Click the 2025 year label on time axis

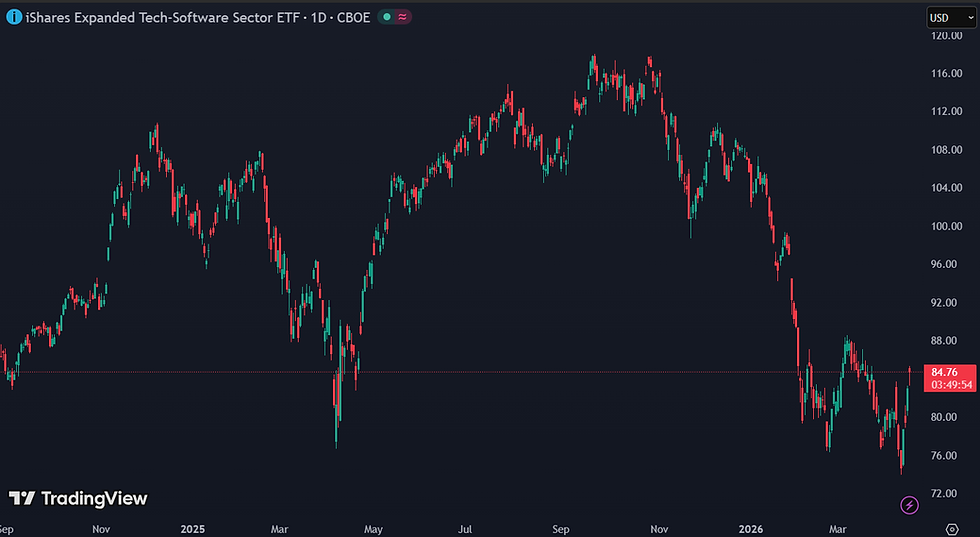click(192, 529)
